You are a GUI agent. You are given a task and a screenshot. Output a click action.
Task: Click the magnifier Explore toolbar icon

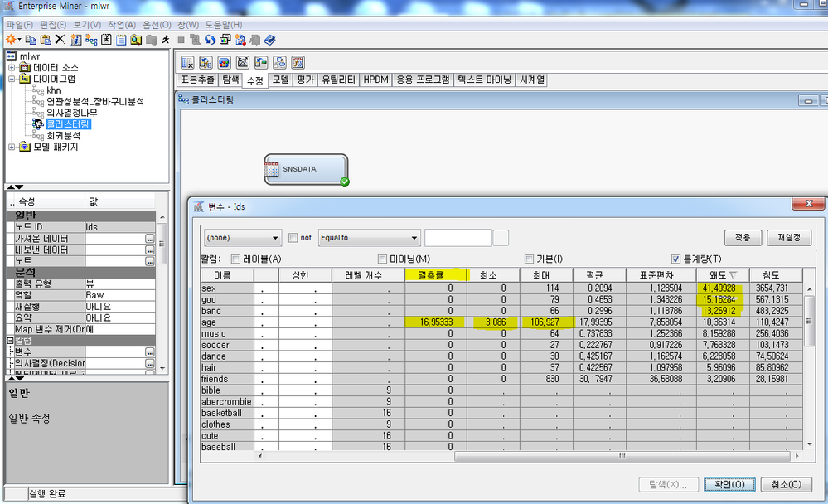click(136, 40)
